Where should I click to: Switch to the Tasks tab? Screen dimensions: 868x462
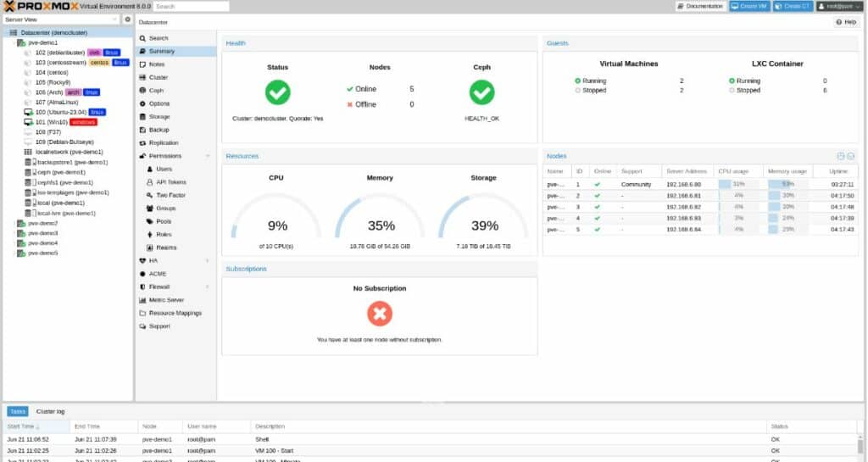pyautogui.click(x=18, y=412)
